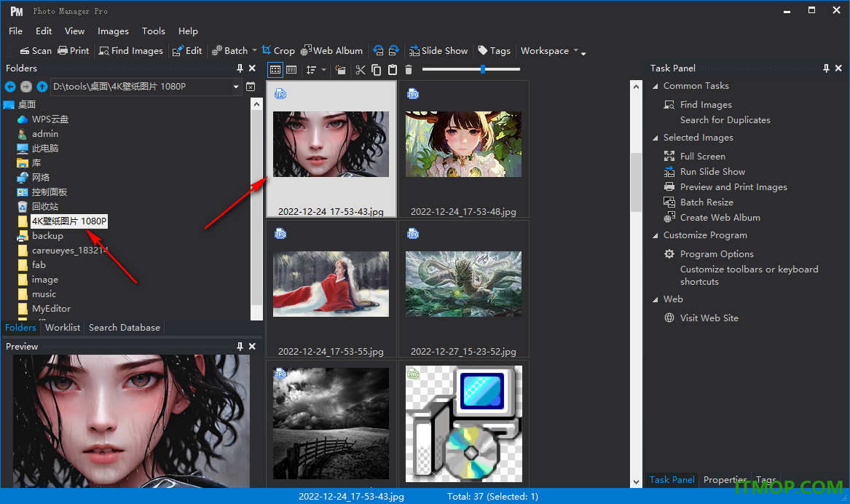Viewport: 850px width, 504px height.
Task: Open the View menu
Action: tap(74, 31)
